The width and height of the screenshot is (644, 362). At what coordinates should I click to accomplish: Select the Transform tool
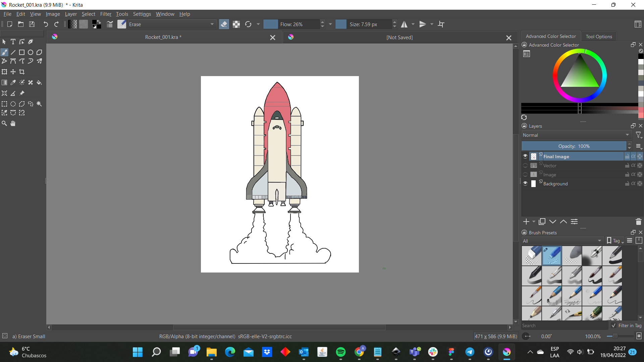pyautogui.click(x=4, y=72)
